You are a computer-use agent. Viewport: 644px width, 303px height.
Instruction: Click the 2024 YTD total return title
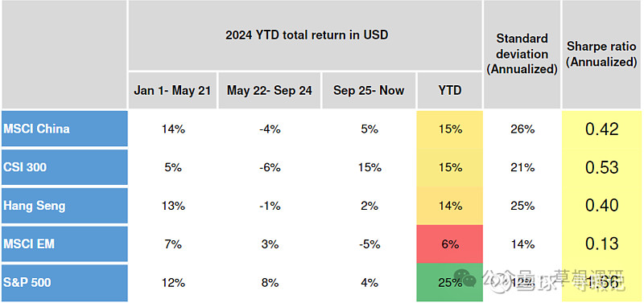coord(306,35)
